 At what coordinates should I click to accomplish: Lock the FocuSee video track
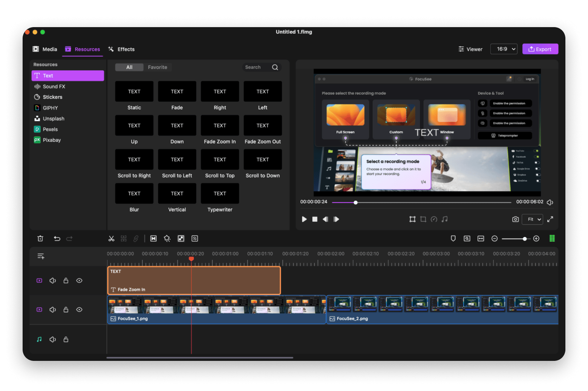[66, 310]
